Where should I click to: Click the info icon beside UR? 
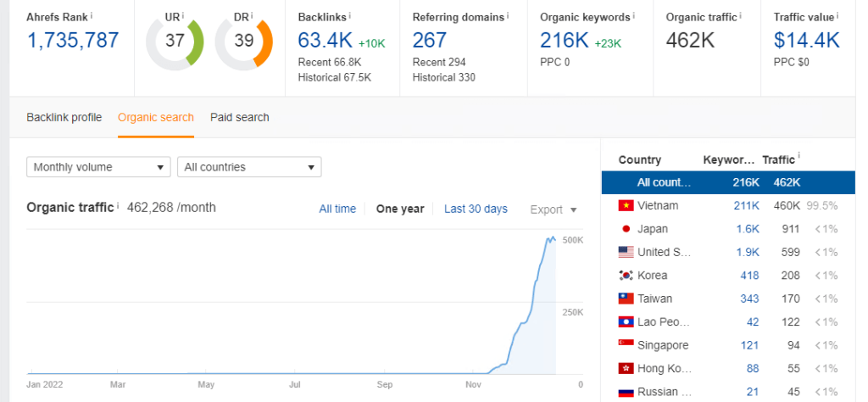[x=183, y=15]
